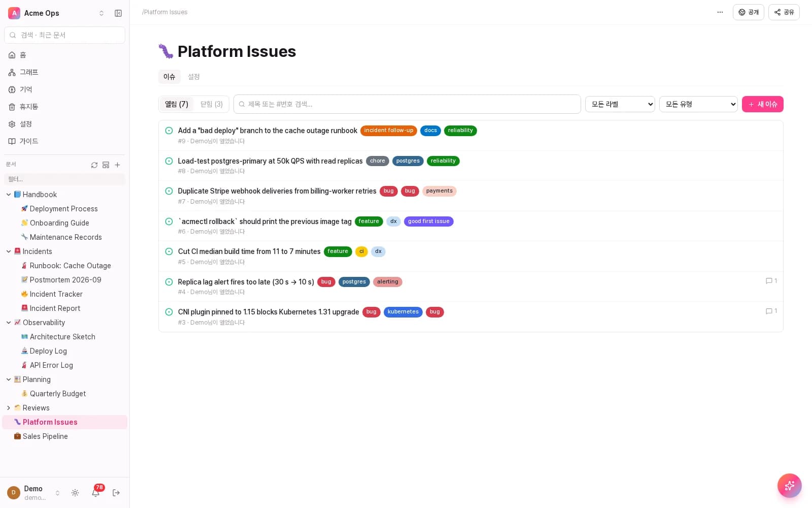Switch to the 설정 (Settings) tab
The height and width of the screenshot is (508, 812).
coord(194,77)
